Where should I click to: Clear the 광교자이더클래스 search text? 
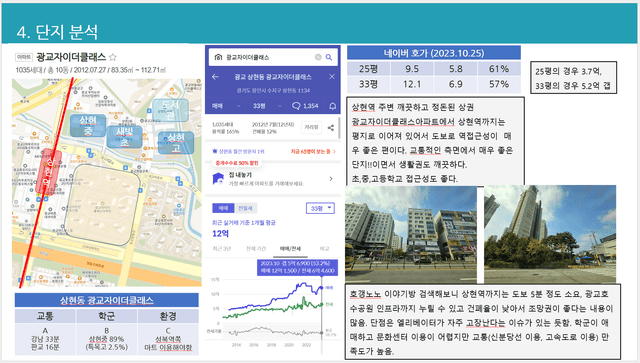[318, 57]
